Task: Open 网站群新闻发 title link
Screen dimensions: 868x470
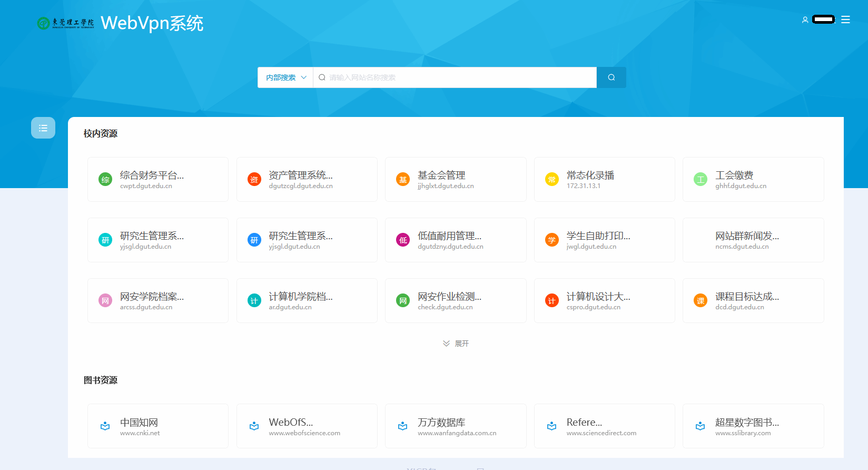Action: pos(747,236)
